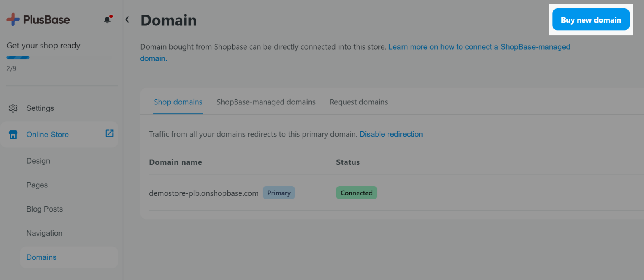Click the PlusBase logo icon

pyautogui.click(x=13, y=19)
